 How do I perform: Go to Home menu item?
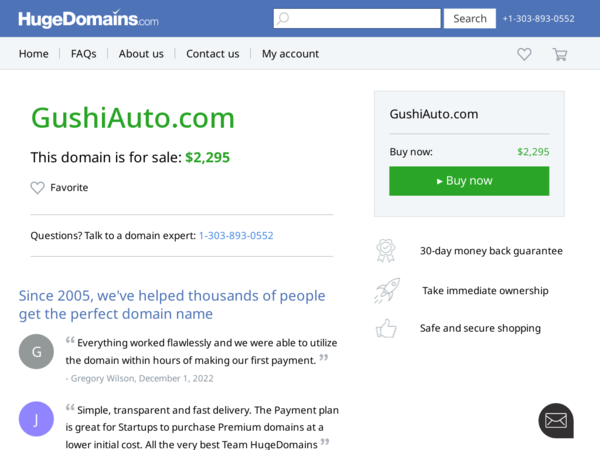click(34, 54)
